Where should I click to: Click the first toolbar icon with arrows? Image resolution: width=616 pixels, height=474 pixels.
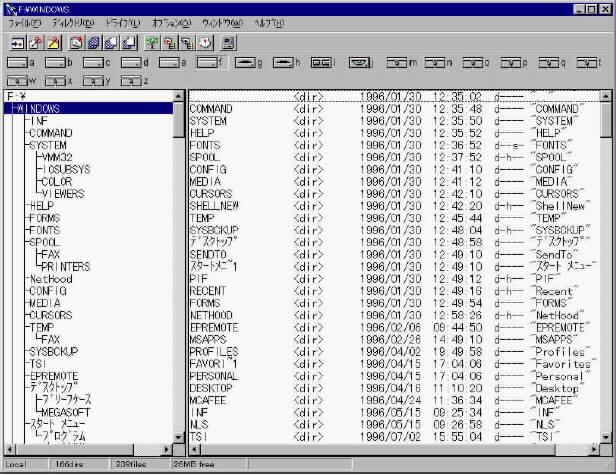[x=18, y=42]
